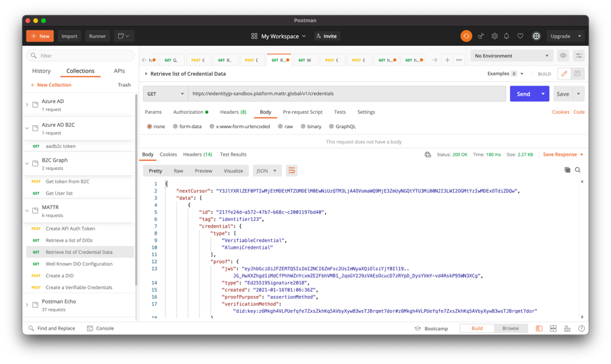Open the GET method dropdown
The width and height of the screenshot is (611, 364).
166,94
